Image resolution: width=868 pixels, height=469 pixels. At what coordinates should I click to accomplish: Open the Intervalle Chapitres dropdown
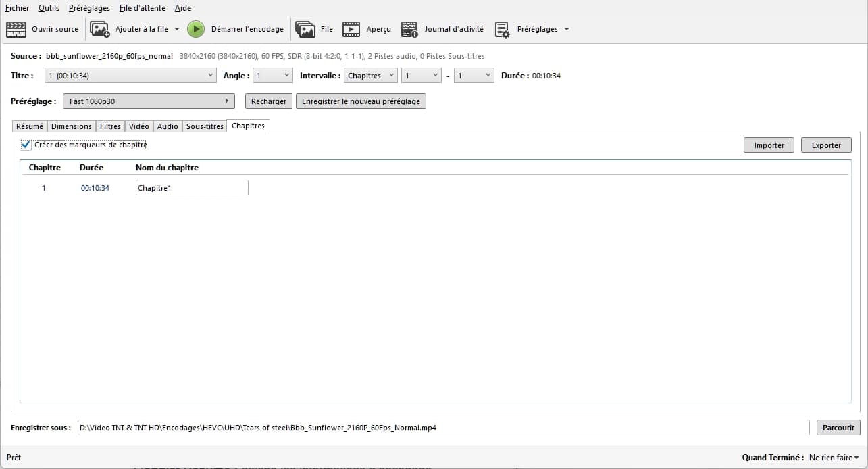click(x=370, y=76)
